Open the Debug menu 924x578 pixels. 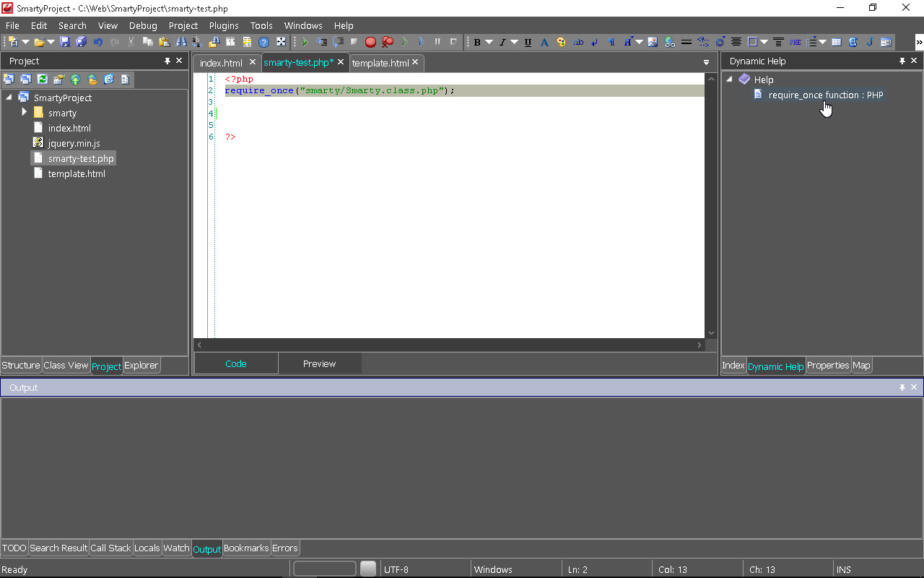pyautogui.click(x=143, y=25)
